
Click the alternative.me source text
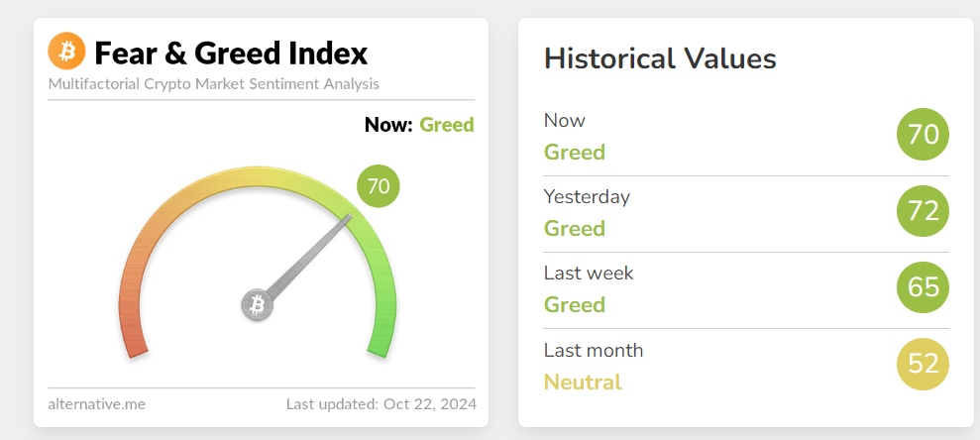click(96, 403)
